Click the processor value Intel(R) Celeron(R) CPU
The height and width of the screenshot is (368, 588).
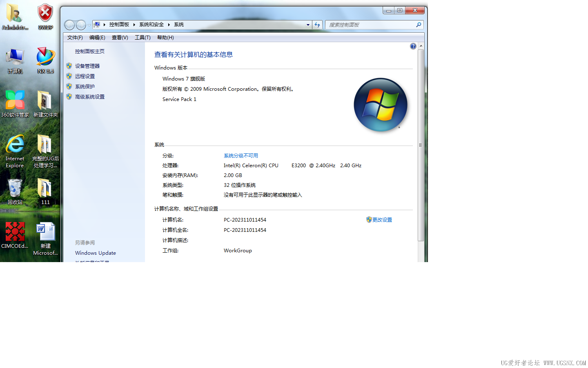click(251, 166)
